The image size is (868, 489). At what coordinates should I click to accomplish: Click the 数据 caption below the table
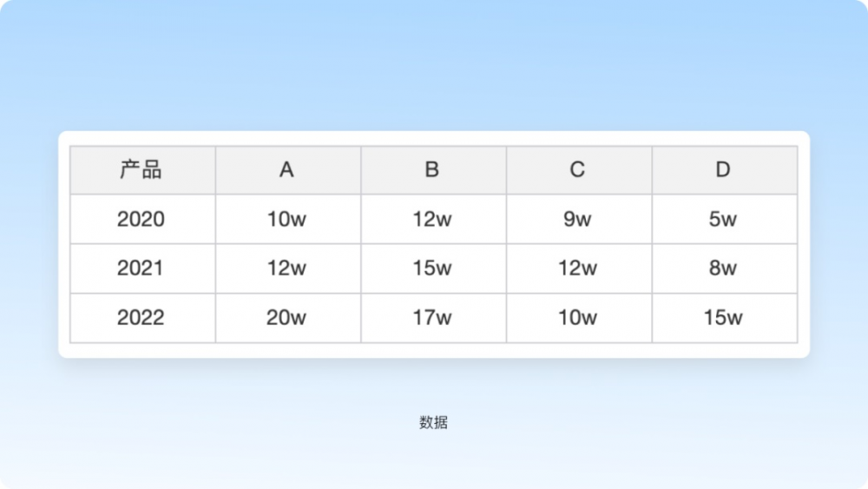(x=433, y=423)
